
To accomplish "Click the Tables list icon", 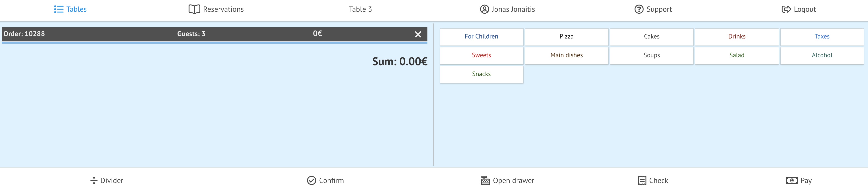I will 59,9.
